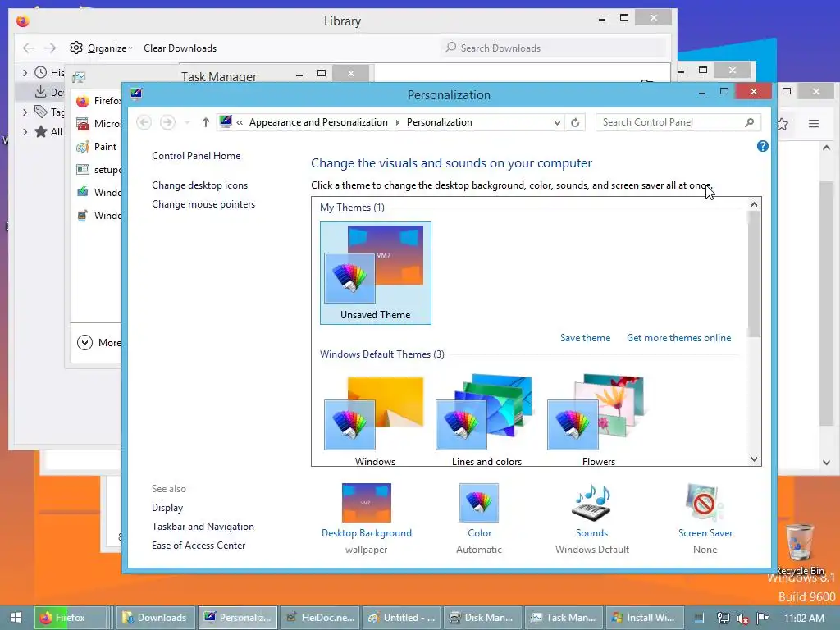Screen dimensions: 840x630
Task: Click Appearance and Personalization breadcrumb
Action: (318, 123)
